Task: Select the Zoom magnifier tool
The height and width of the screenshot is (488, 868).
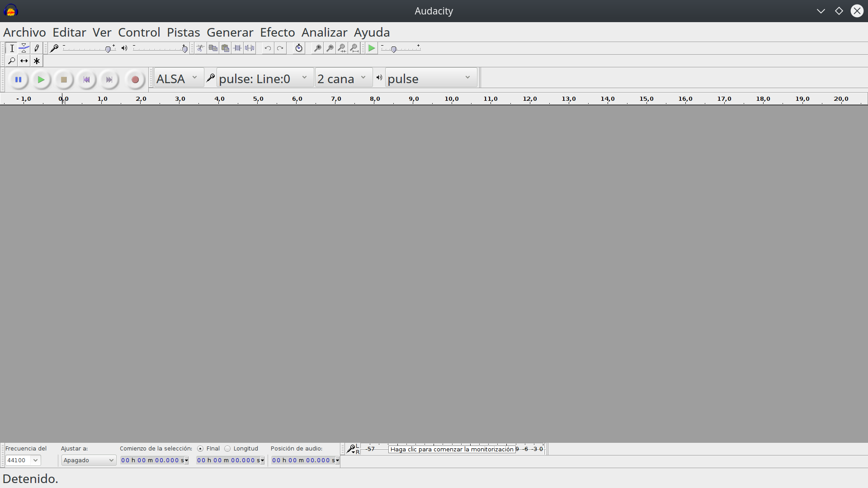Action: 12,61
